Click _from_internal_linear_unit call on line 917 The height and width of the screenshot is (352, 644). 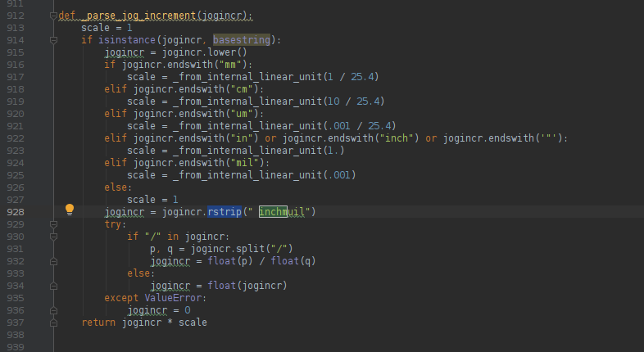(x=247, y=77)
